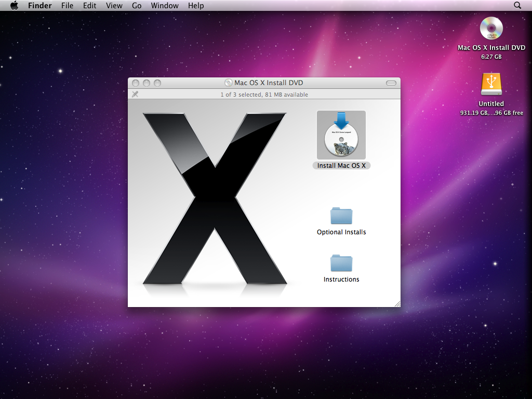This screenshot has width=532, height=399.
Task: Open the Go menu
Action: tap(136, 5)
